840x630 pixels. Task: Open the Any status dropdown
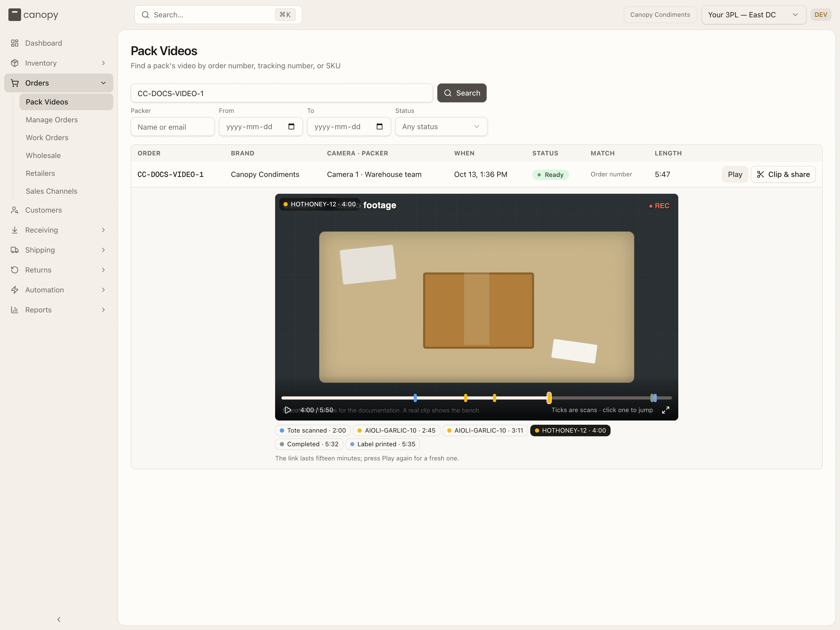pos(441,127)
